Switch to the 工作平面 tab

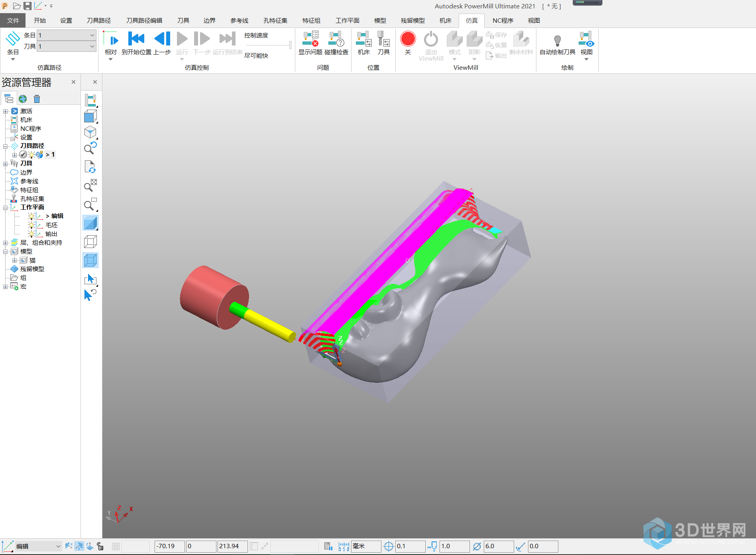[347, 20]
